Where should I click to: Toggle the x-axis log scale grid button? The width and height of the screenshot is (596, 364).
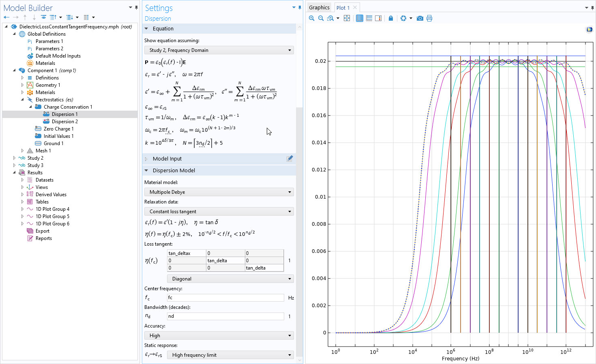(x=359, y=18)
